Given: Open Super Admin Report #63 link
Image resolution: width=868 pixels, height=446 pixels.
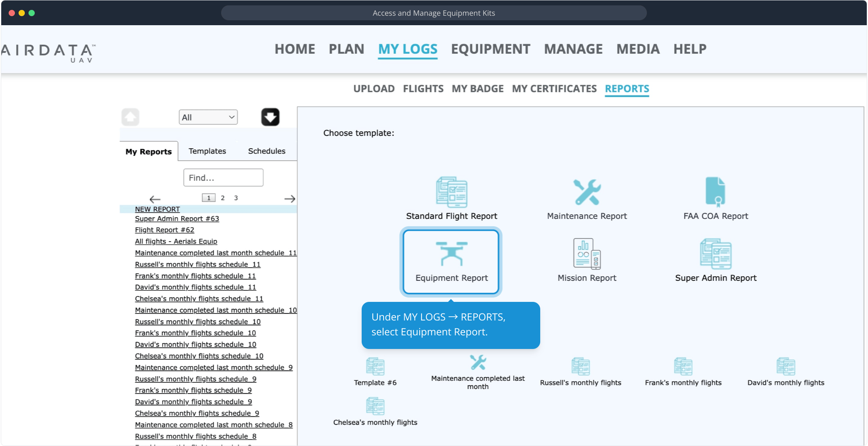Looking at the screenshot, I should (x=177, y=219).
